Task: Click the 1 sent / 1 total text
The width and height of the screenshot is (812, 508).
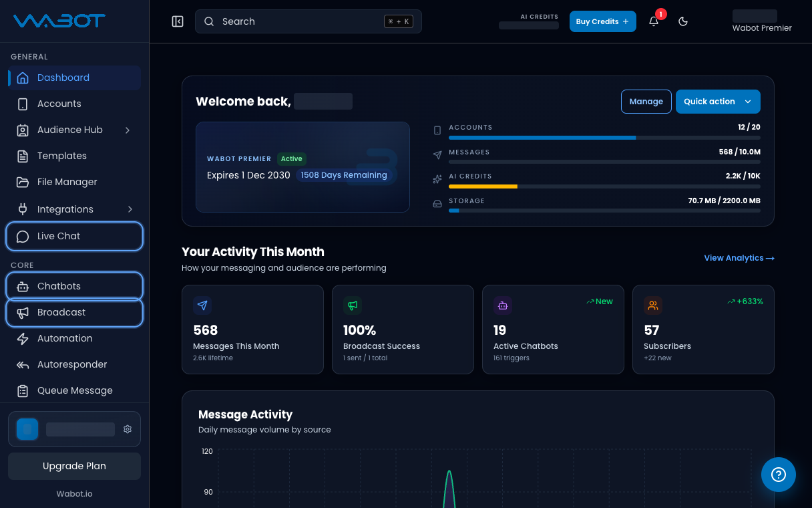Action: (x=365, y=358)
